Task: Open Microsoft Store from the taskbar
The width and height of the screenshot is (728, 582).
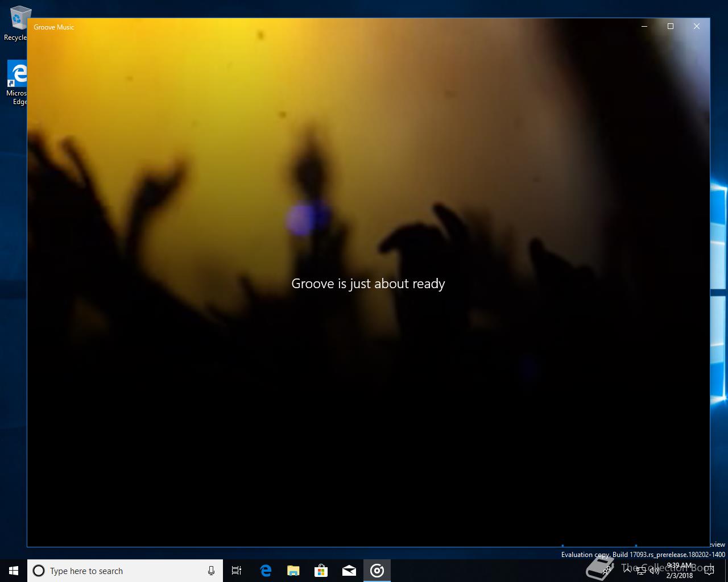Action: [321, 571]
